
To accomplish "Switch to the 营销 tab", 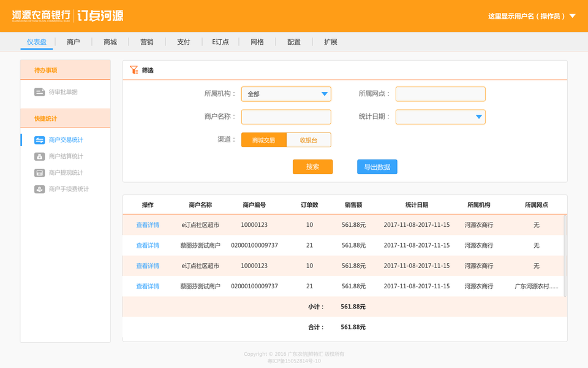I will point(146,42).
